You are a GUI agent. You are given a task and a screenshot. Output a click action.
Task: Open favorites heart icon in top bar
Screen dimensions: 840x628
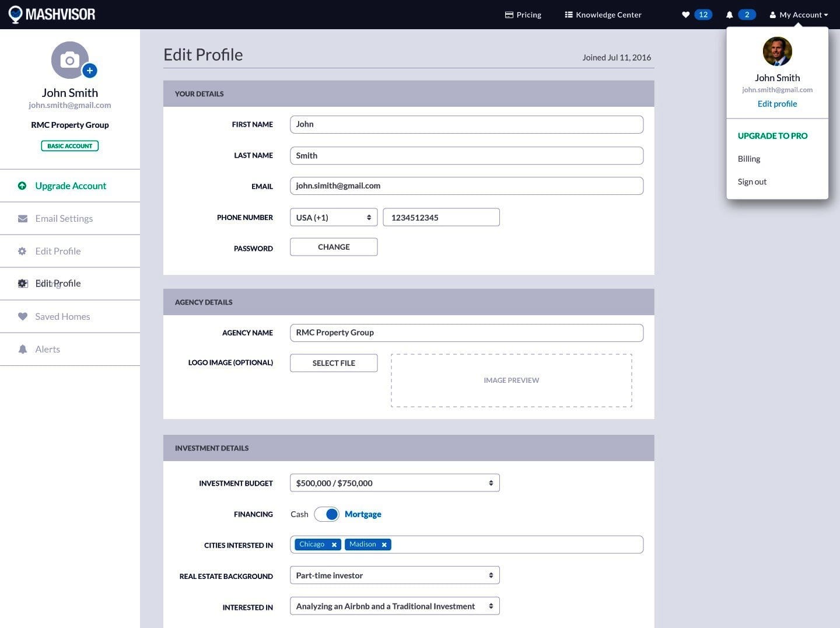click(x=686, y=15)
